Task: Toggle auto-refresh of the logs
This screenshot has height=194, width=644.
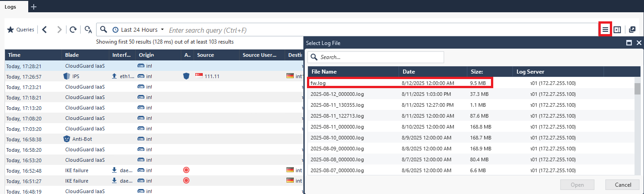Action: click(x=88, y=30)
